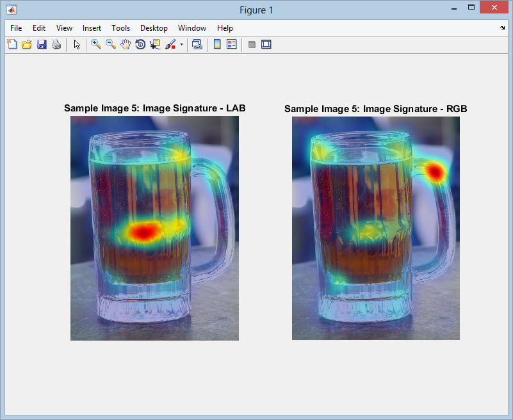
Task: Open a file with the folder icon
Action: [x=27, y=44]
